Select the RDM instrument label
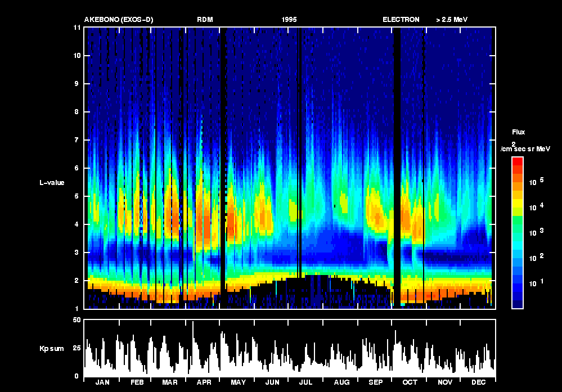Viewport: 562px width, 392px height. [205, 20]
